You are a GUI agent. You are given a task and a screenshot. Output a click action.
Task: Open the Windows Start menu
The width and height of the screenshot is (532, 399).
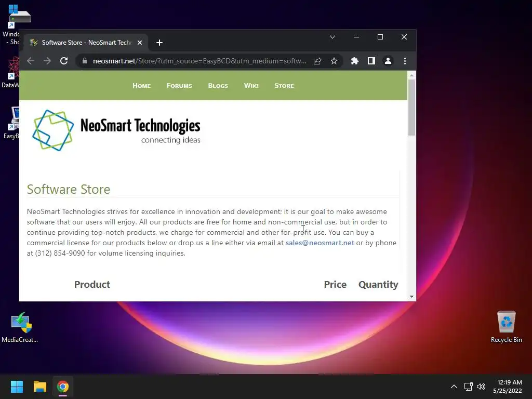click(x=17, y=387)
